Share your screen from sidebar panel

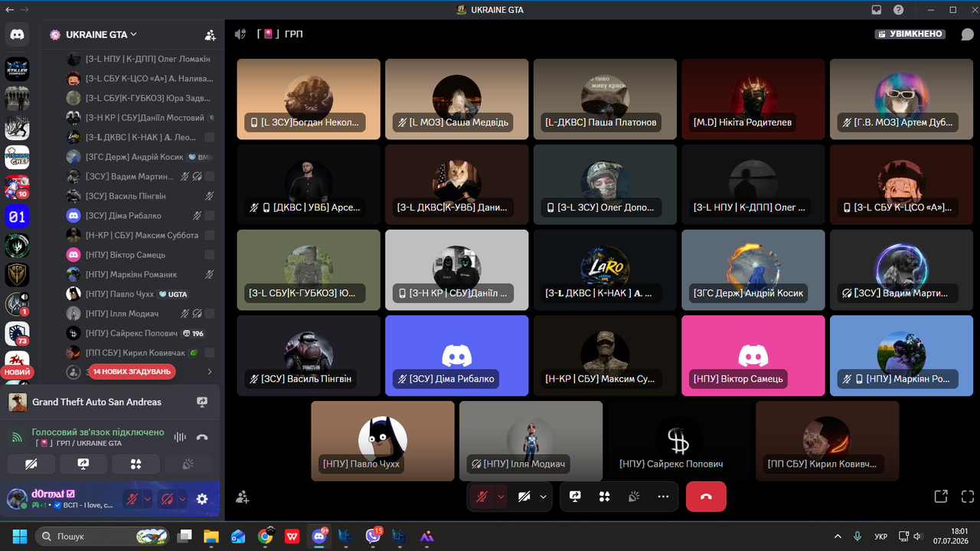(x=83, y=464)
